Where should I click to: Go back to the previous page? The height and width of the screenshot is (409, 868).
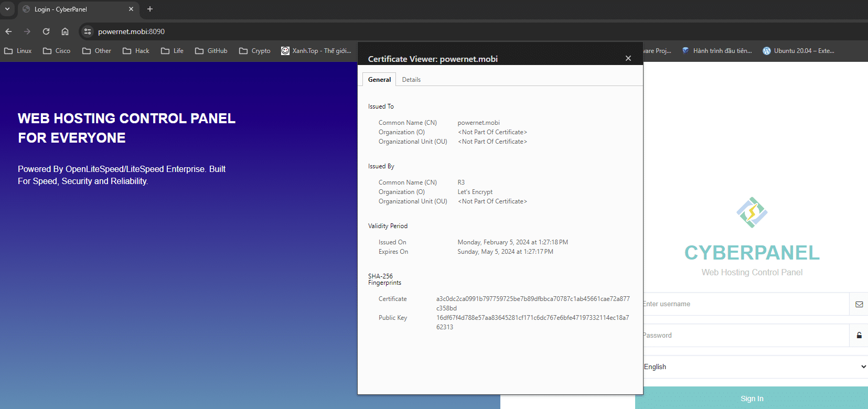(8, 31)
